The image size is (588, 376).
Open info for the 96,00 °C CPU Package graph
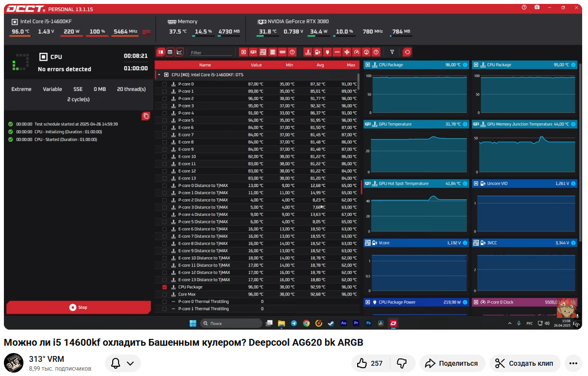465,65
